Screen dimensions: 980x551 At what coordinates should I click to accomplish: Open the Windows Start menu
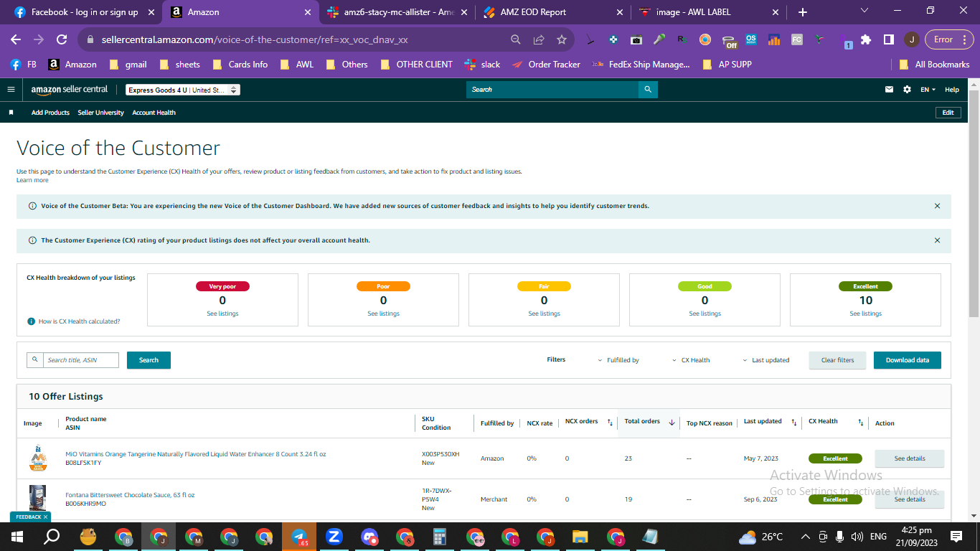[x=17, y=537]
